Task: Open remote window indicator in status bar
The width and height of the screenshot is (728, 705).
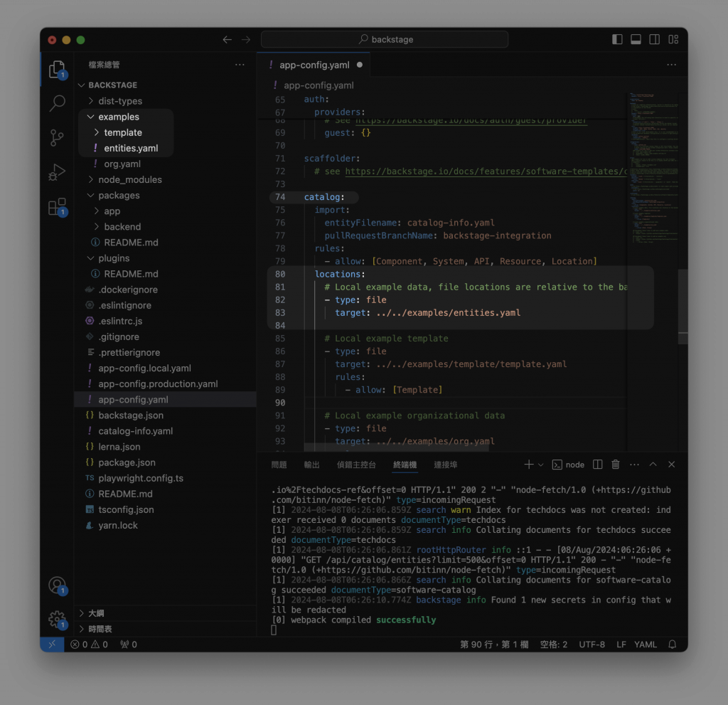Action: pos(52,644)
